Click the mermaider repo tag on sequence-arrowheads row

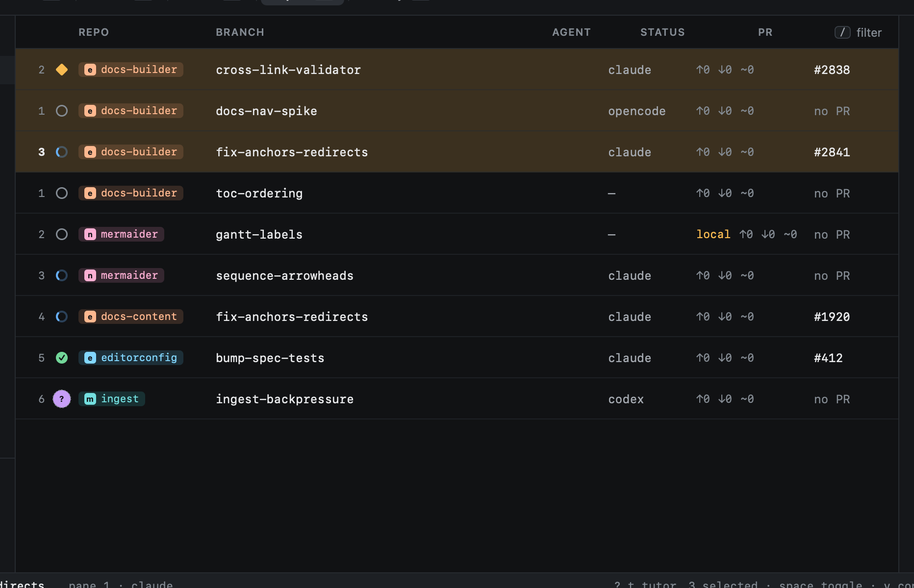[121, 275]
